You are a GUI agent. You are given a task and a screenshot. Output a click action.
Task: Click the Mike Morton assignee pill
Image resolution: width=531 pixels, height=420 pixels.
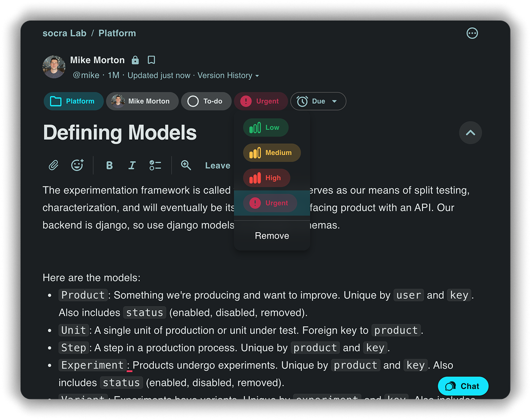[142, 101]
